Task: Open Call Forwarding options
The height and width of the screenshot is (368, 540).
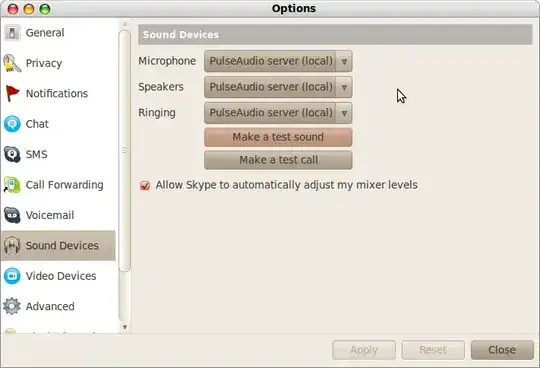Action: click(x=58, y=185)
